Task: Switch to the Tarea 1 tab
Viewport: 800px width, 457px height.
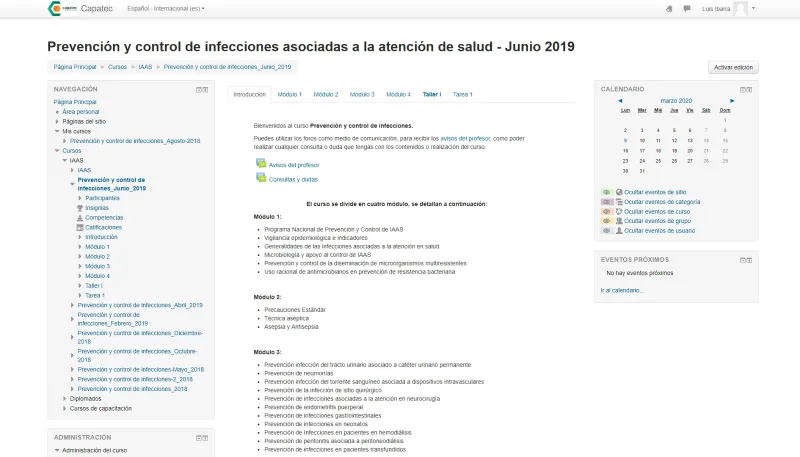Action: pyautogui.click(x=463, y=94)
